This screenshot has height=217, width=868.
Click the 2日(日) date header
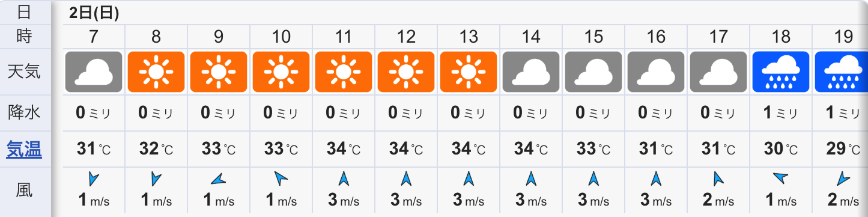[94, 13]
